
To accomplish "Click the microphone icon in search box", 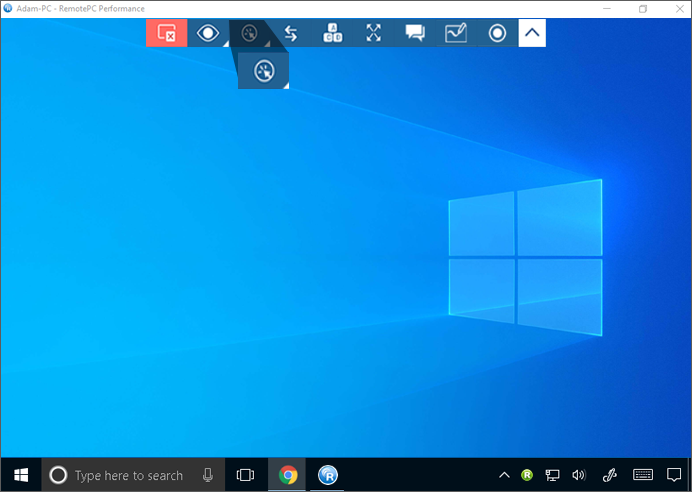I will point(208,475).
